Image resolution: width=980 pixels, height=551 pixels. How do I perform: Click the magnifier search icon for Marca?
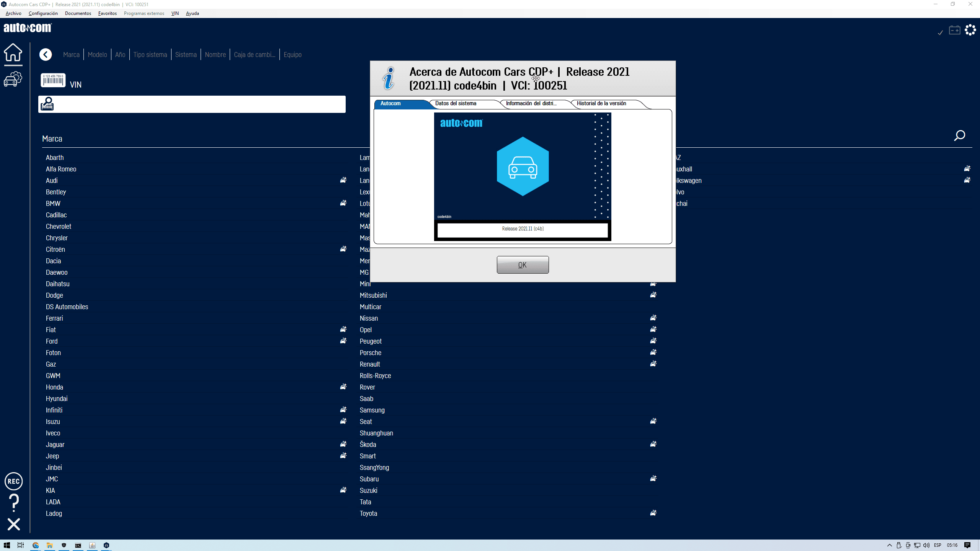point(959,136)
